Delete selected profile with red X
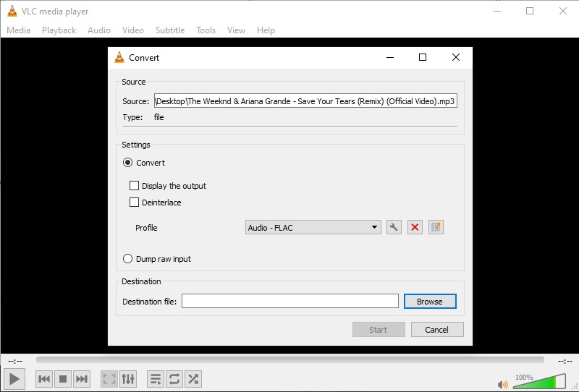The width and height of the screenshot is (579, 392). [415, 227]
